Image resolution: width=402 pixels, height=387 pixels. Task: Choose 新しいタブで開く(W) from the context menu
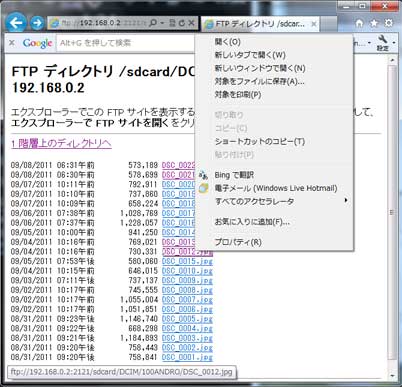click(250, 55)
